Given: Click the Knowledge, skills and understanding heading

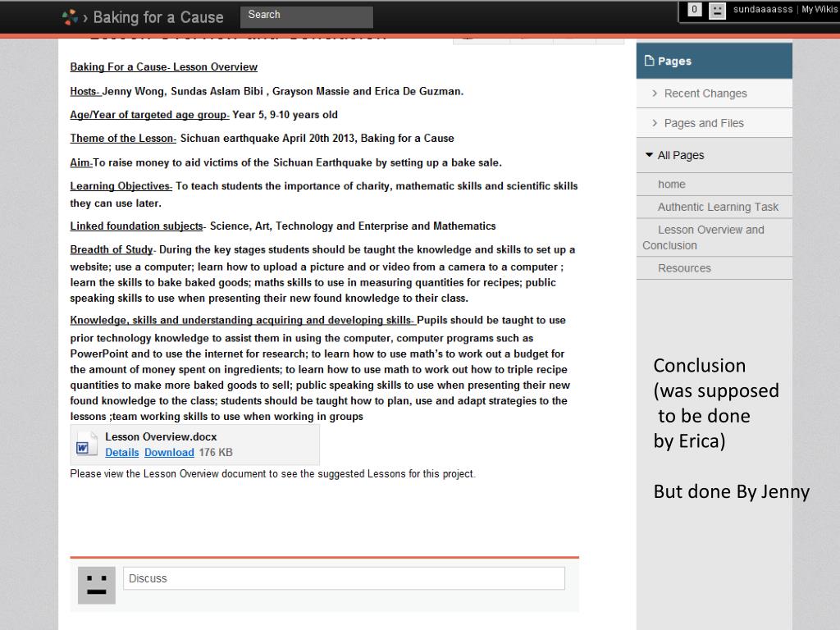Looking at the screenshot, I should 242,321.
